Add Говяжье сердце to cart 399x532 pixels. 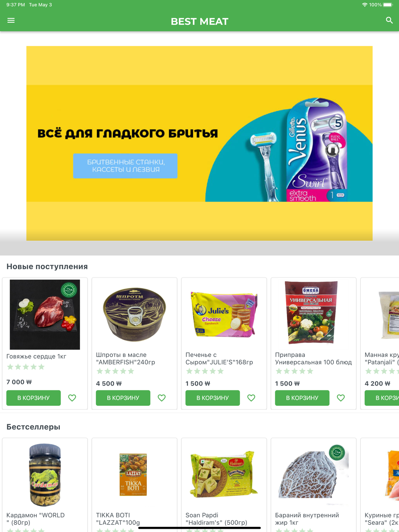click(x=34, y=398)
